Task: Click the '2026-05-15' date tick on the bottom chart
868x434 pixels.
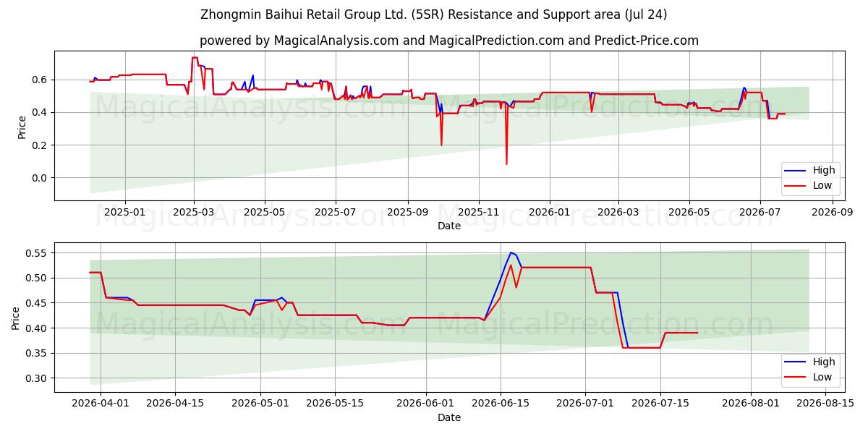Action: (335, 404)
